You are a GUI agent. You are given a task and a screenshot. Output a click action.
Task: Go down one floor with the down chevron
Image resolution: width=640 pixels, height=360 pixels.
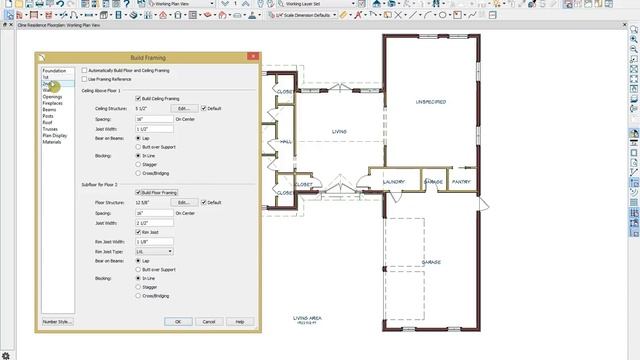tap(224, 4)
